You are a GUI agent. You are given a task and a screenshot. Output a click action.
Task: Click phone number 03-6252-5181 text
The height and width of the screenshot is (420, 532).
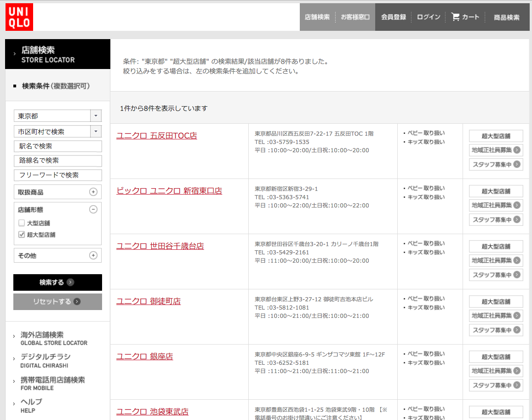tap(289, 363)
